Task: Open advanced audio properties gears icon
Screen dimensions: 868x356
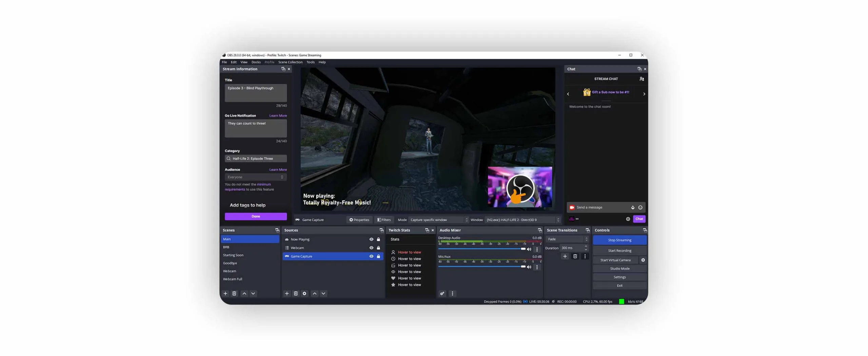Action: (442, 293)
